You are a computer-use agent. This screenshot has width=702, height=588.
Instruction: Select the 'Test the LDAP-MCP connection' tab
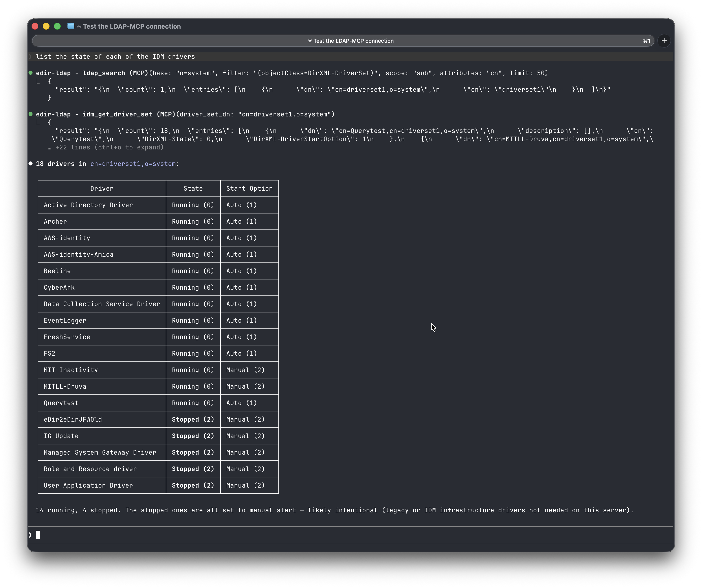pos(343,41)
